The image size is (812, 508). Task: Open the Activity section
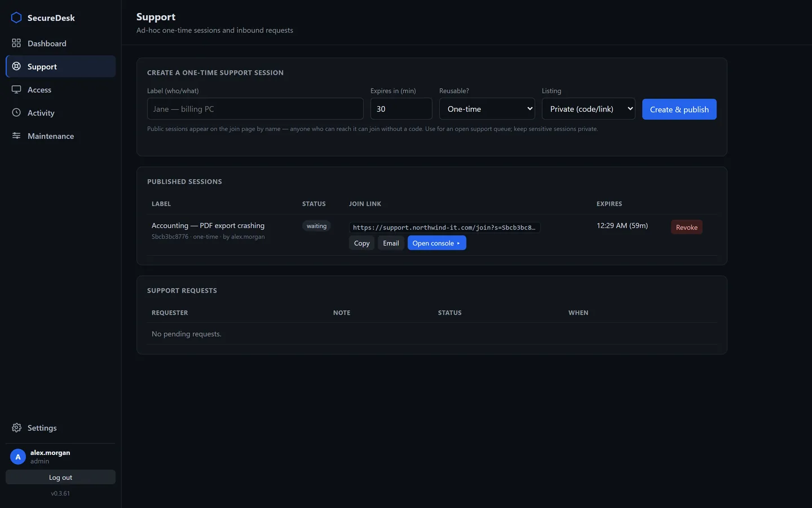pos(60,113)
